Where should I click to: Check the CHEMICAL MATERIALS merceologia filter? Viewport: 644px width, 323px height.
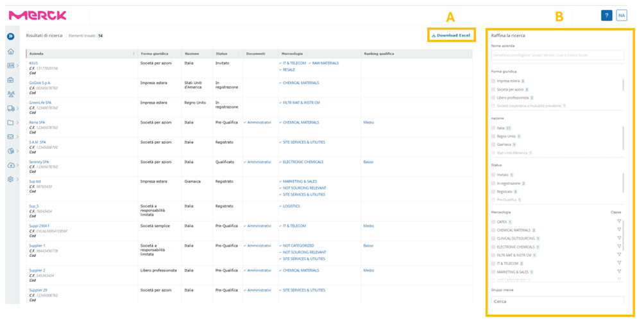(x=493, y=230)
